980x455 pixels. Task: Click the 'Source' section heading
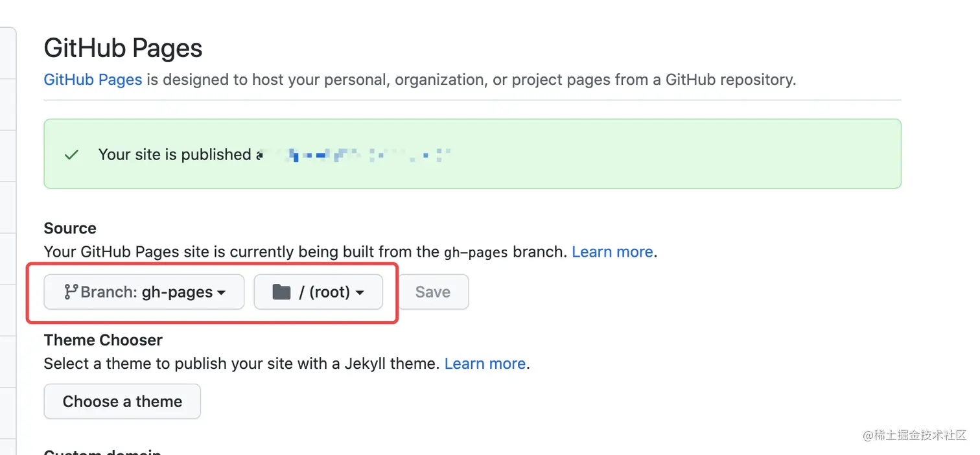(70, 228)
